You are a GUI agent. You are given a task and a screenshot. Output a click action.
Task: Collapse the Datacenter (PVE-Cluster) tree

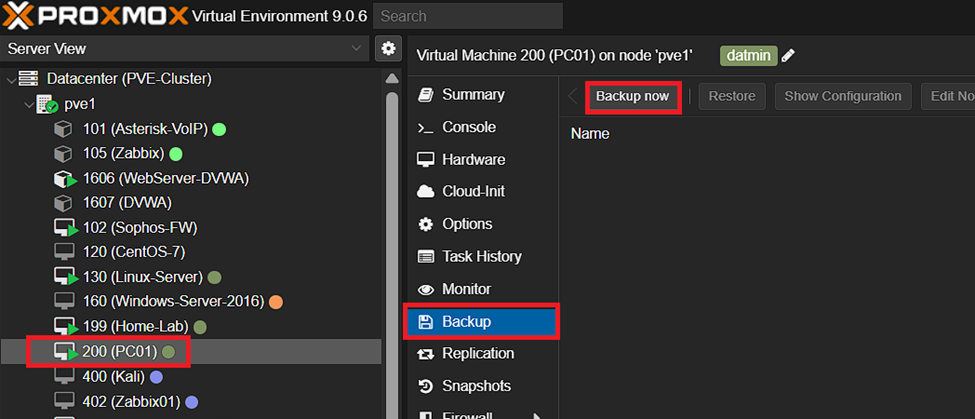coord(11,79)
